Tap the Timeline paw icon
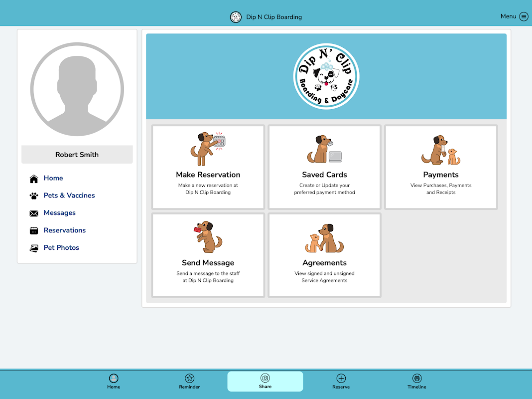This screenshot has height=399, width=532. click(416, 378)
